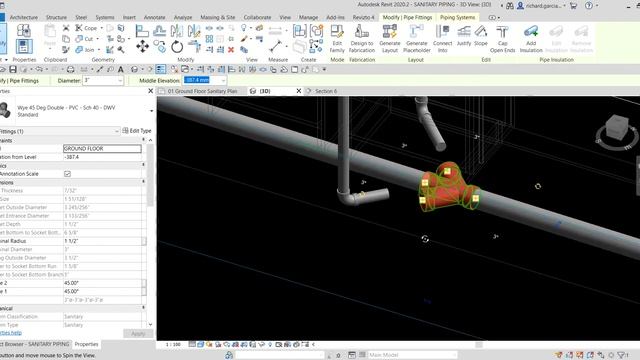
Task: Click Save in quick access toolbar
Action: pos(13,69)
